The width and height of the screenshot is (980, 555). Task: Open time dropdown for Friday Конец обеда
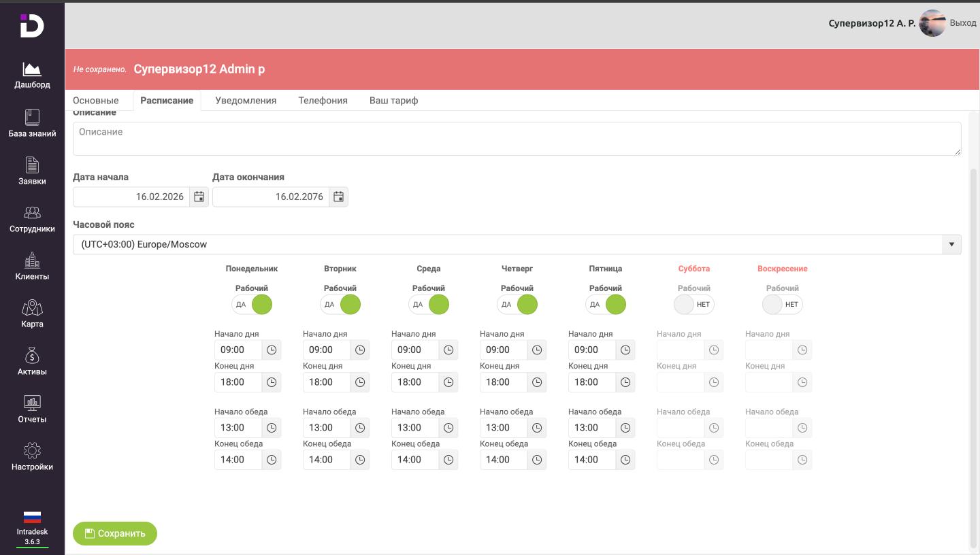[x=625, y=460]
